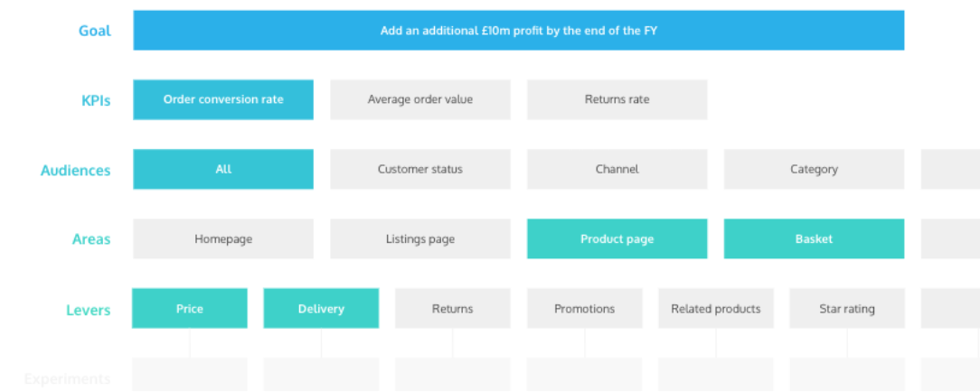This screenshot has width=980, height=392.
Task: Choose the Star rating lever
Action: [847, 309]
